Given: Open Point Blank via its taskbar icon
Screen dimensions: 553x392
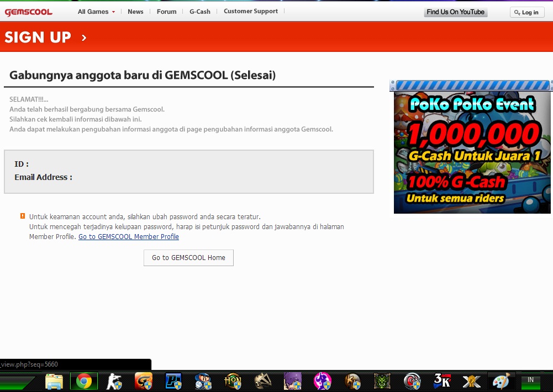Looking at the screenshot, I should 173,381.
